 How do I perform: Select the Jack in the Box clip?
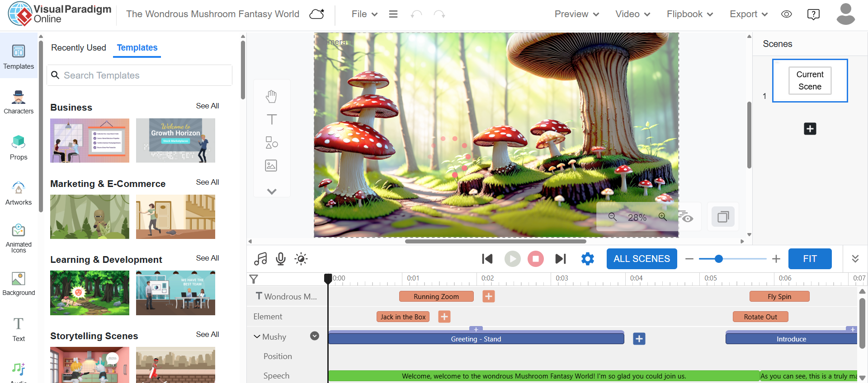(403, 317)
